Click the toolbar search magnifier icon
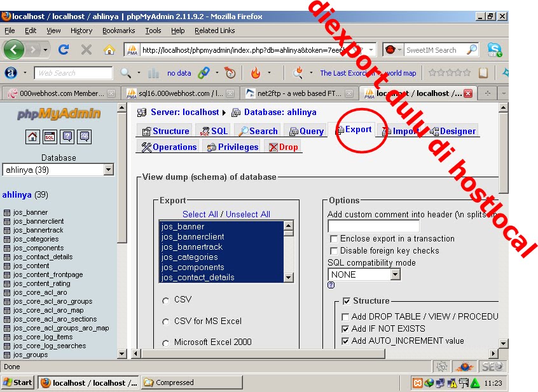Image resolution: width=538 pixels, height=392 pixels. coord(125,72)
